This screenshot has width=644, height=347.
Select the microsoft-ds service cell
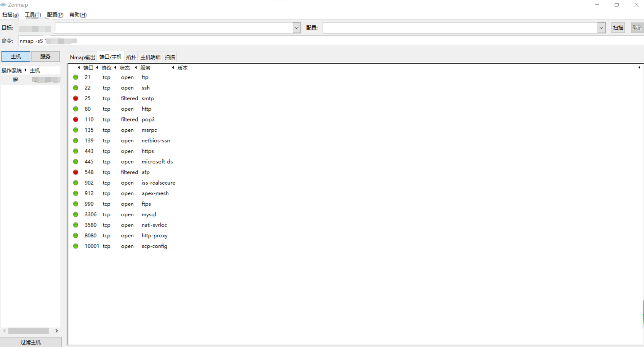pyautogui.click(x=157, y=162)
